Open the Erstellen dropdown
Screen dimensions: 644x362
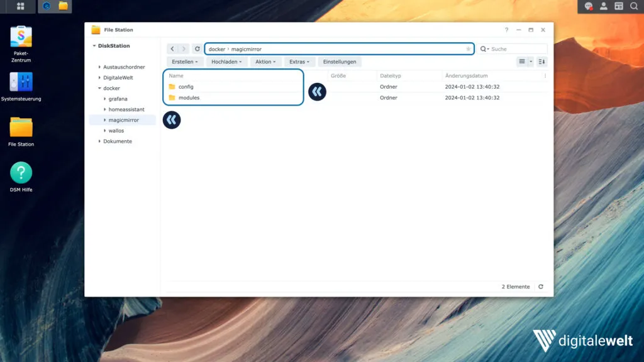(x=184, y=62)
